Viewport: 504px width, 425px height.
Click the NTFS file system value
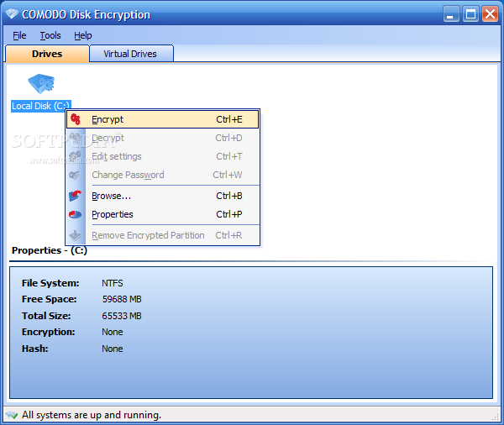pyautogui.click(x=113, y=283)
